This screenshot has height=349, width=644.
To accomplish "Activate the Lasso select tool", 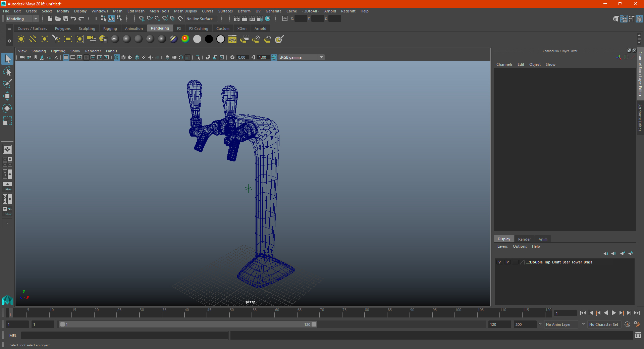I will coord(7,71).
